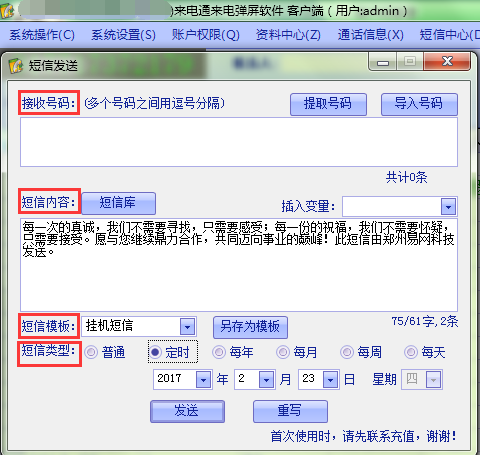Click the 短信发送 dialog title icon

click(15, 65)
